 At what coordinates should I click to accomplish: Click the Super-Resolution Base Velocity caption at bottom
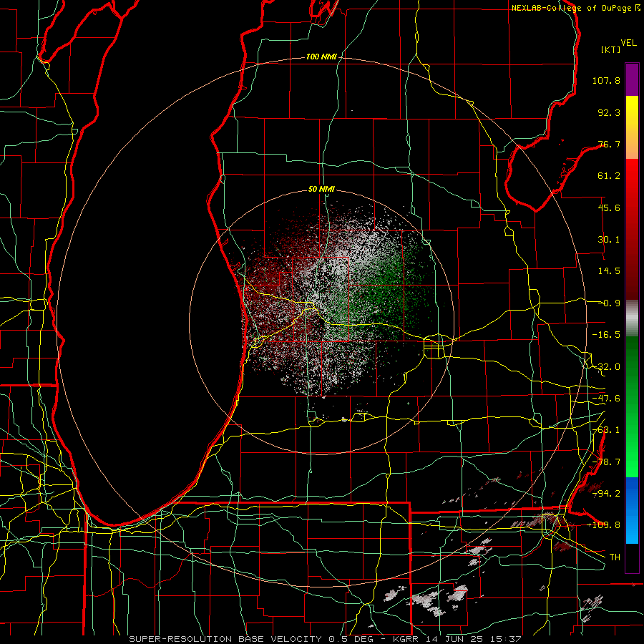pos(325,639)
